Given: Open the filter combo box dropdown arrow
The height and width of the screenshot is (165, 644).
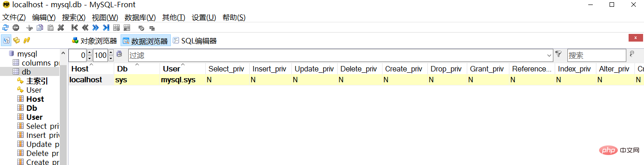Looking at the screenshot, I should (x=549, y=56).
